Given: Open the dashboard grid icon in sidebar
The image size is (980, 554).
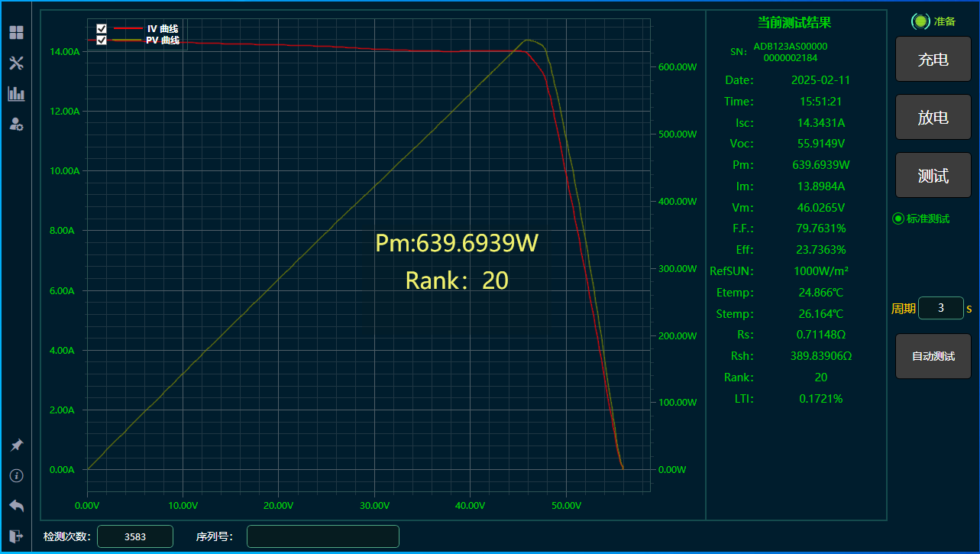Looking at the screenshot, I should 16,33.
